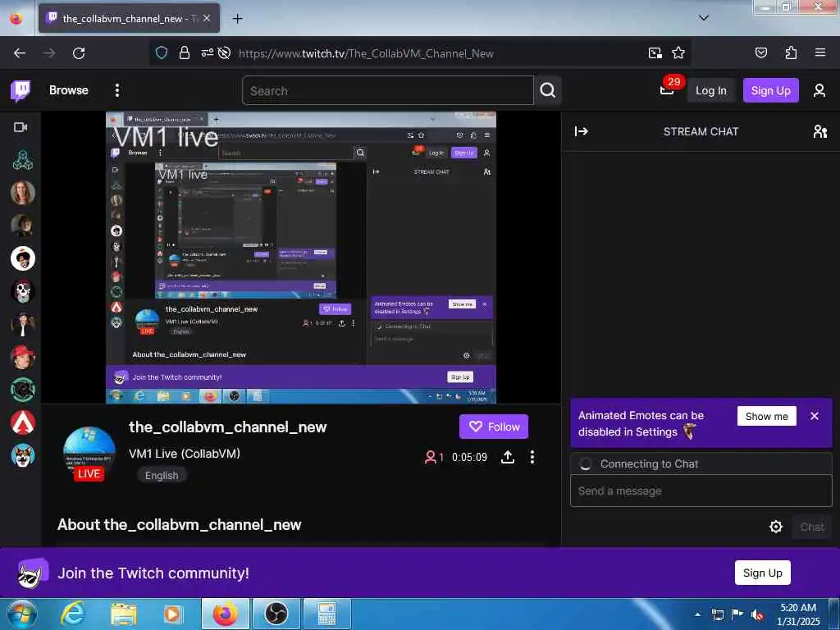Open the chat community users icon
This screenshot has width=840, height=630.
tap(819, 131)
